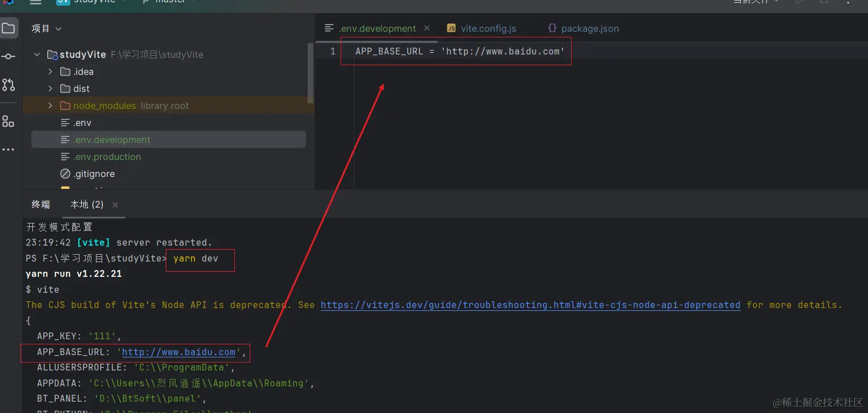The width and height of the screenshot is (868, 413).
Task: Open the Structure tool window icon
Action: 9,121
